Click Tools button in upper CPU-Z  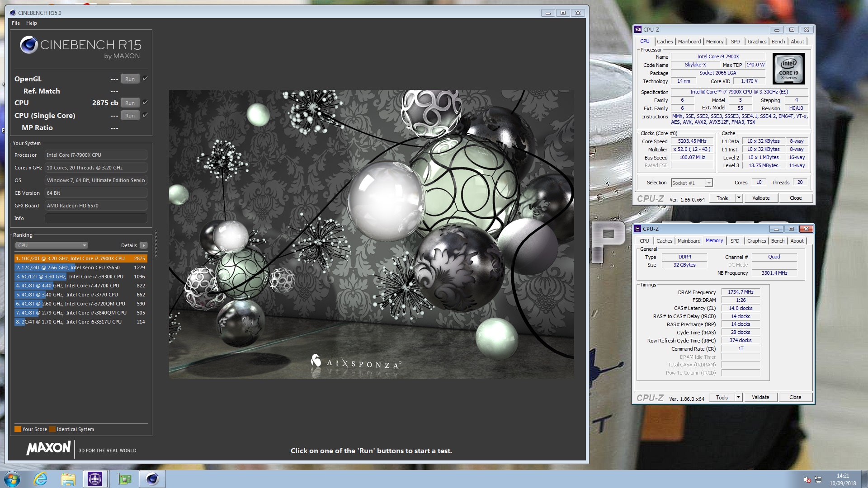[x=722, y=198]
